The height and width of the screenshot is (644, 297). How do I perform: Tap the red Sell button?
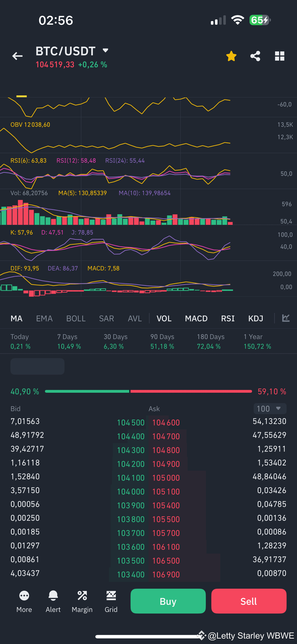(249, 601)
